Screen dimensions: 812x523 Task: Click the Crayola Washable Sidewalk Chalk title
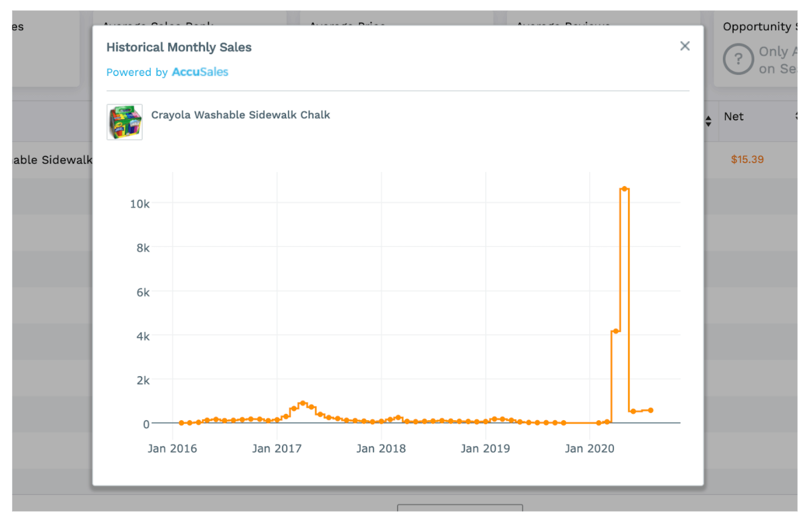[x=240, y=115]
